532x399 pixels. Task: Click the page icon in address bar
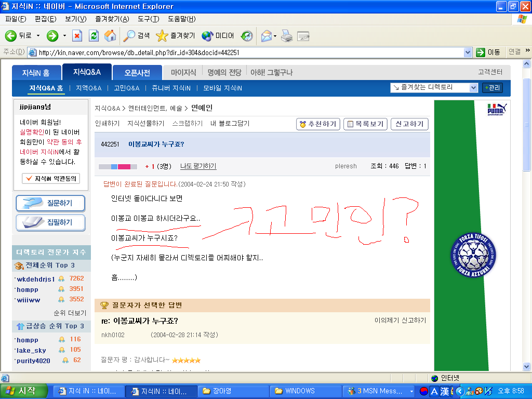pos(33,52)
